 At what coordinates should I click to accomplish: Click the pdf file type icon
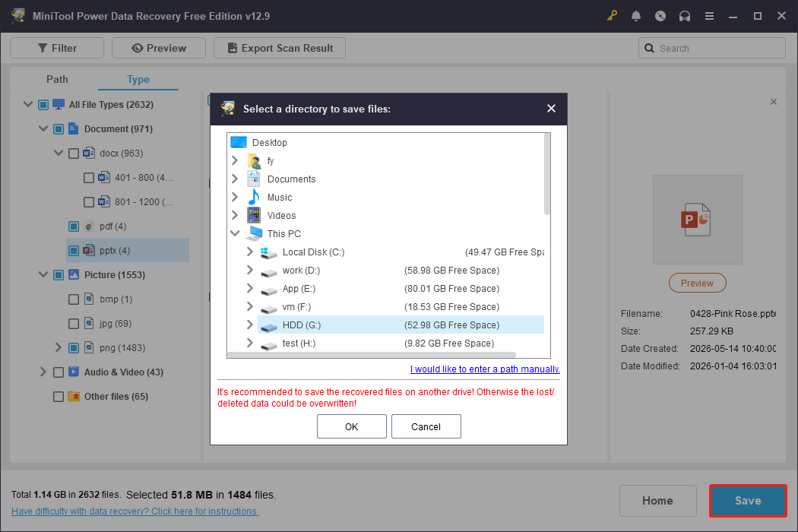tap(89, 226)
